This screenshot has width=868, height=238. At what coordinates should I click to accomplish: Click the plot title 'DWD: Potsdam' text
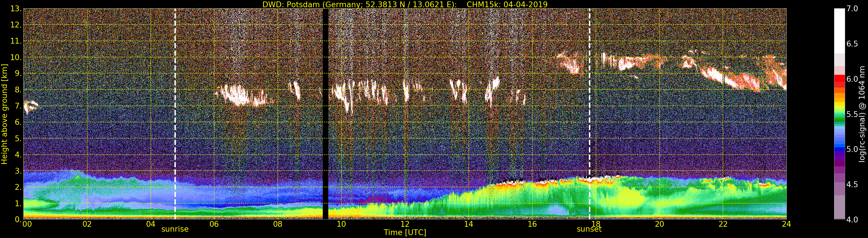point(291,4)
